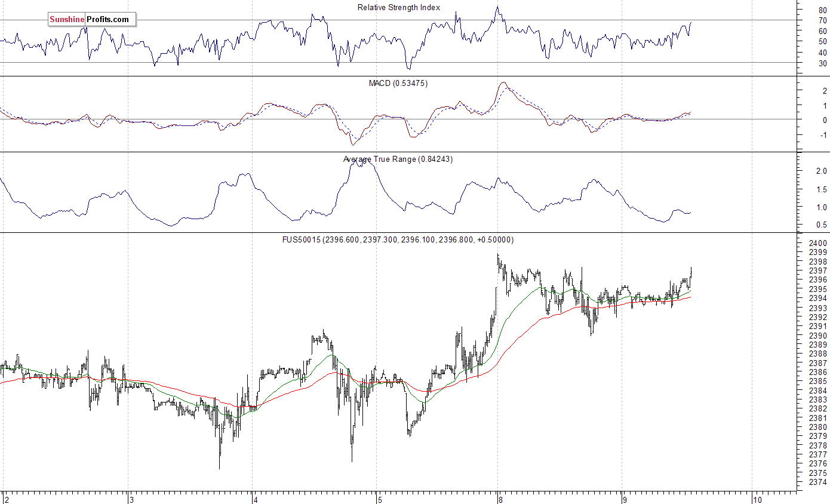The width and height of the screenshot is (830, 504).
Task: Select the MACD (0.53475) panel title
Action: click(x=398, y=83)
